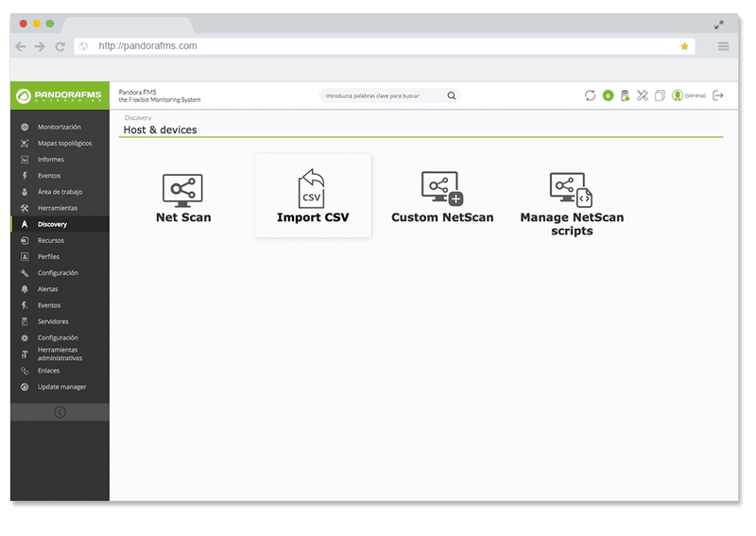
Task: Click the copy pages icon in header
Action: 660,95
